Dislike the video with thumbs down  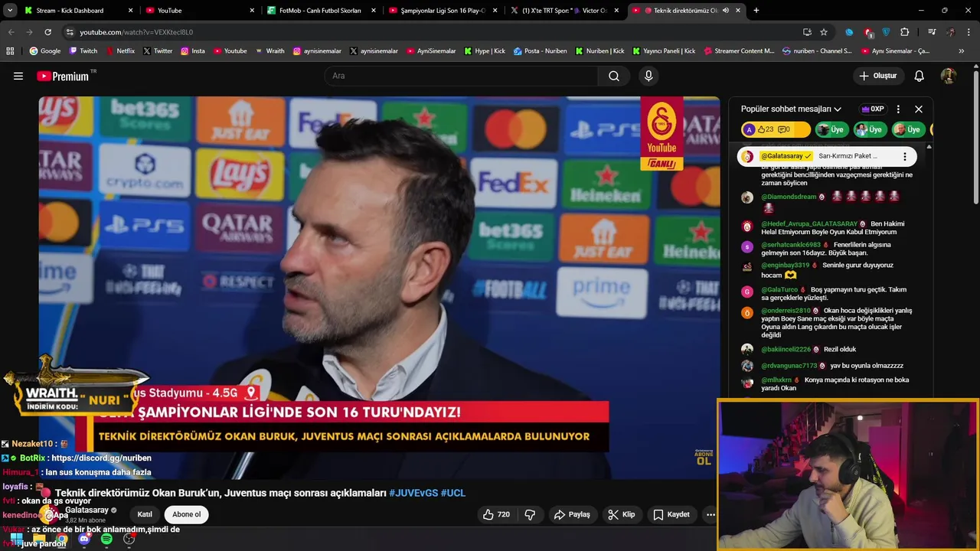click(530, 514)
